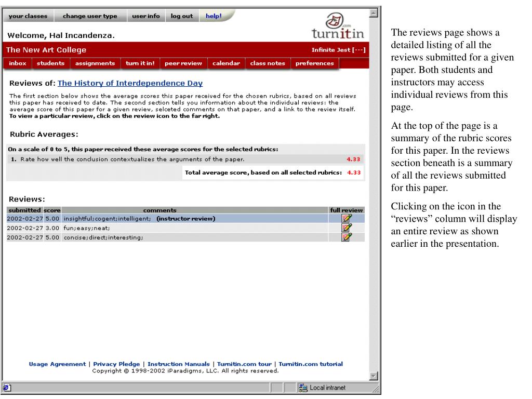Screen dimensions: 532x399
Task: Click the 'Infinite Jest [---]' class label
Action: coord(339,50)
